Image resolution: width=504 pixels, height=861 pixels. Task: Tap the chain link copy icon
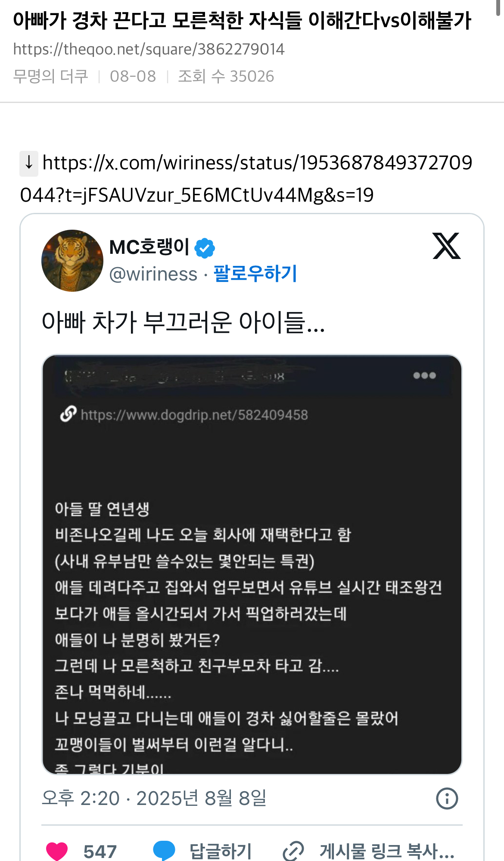(x=293, y=851)
